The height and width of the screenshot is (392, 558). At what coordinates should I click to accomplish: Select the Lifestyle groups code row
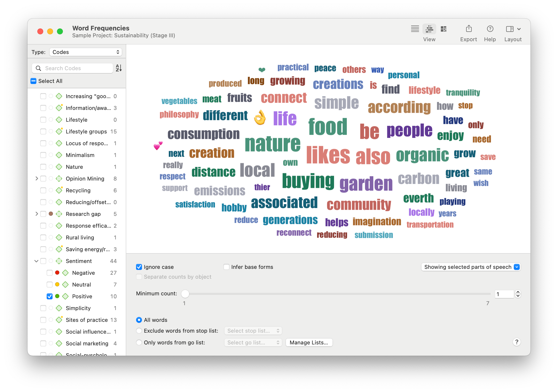(x=86, y=131)
